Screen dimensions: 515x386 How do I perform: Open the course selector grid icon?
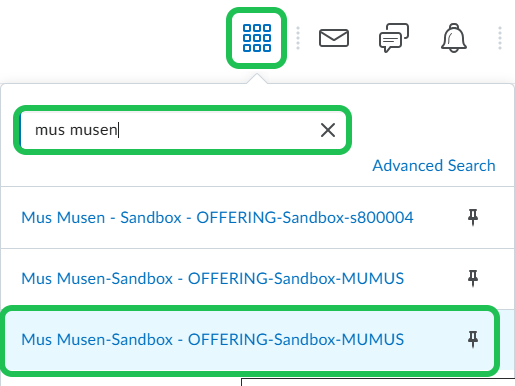pos(257,38)
